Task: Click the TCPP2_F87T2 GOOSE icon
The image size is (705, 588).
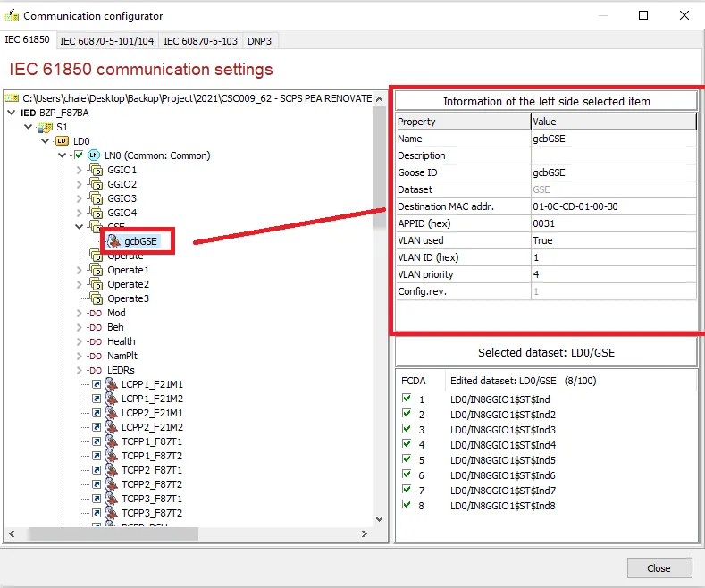Action: click(111, 484)
